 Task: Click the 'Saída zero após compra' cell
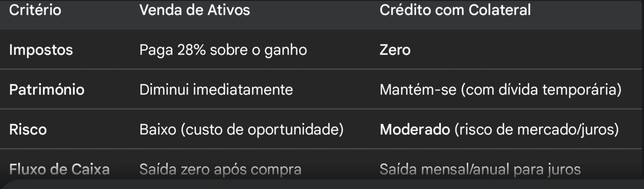[x=220, y=169]
